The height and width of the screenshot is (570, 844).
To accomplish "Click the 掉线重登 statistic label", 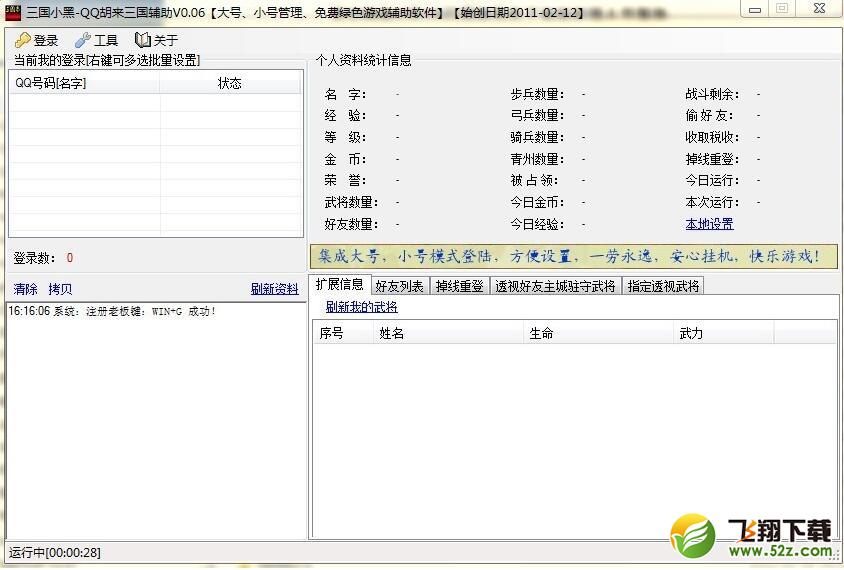I will tap(712, 160).
